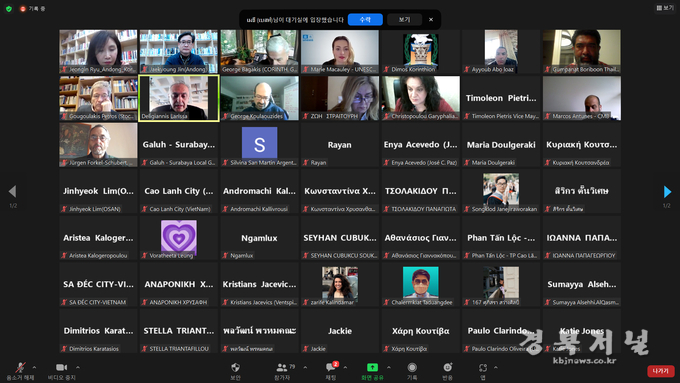Click the View button in the waiting room notification
The height and width of the screenshot is (383, 680).
[404, 20]
